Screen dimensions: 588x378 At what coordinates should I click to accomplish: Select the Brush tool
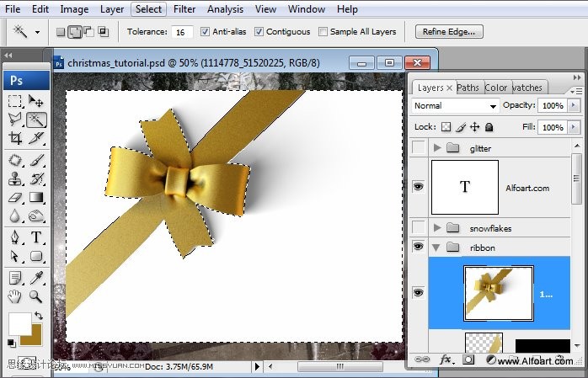pos(36,160)
